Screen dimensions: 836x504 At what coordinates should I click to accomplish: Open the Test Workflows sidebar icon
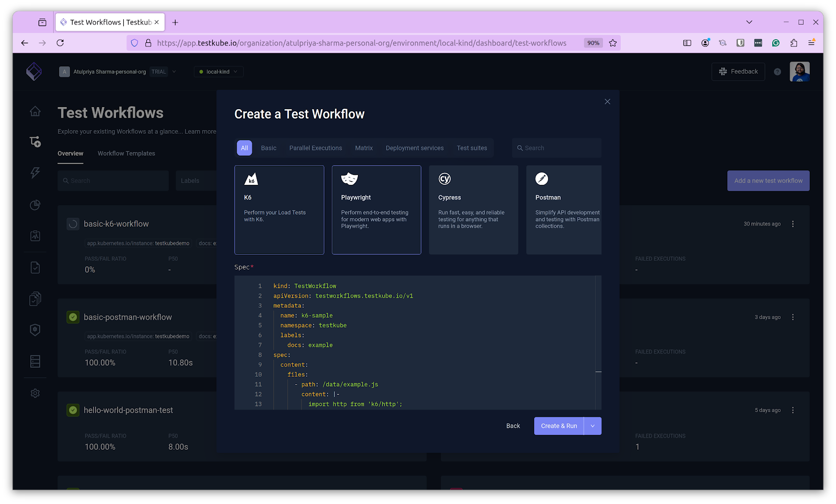tap(35, 142)
